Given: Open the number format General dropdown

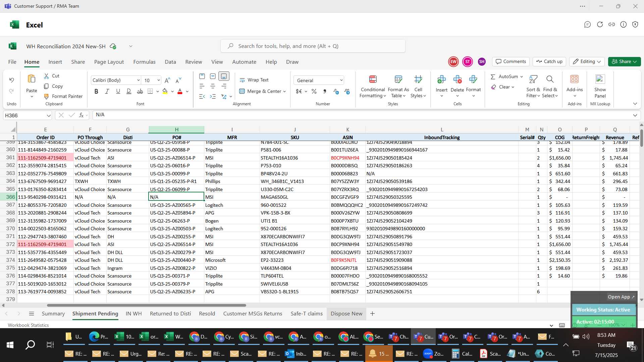Looking at the screenshot, I should tap(341, 80).
